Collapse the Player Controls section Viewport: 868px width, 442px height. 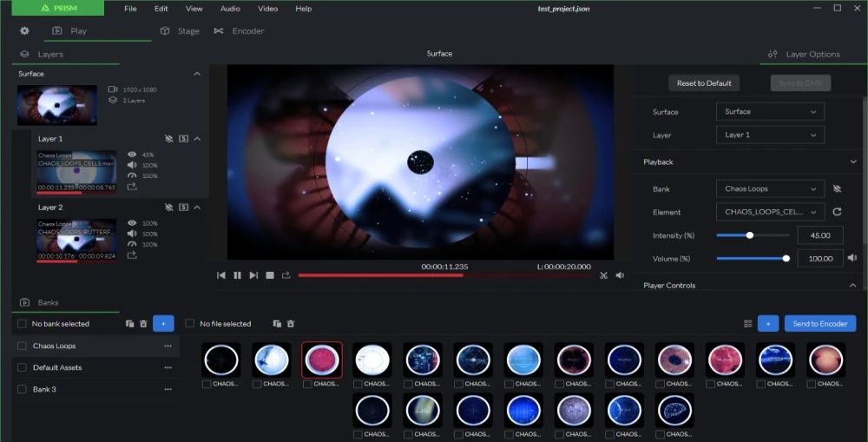click(x=853, y=285)
